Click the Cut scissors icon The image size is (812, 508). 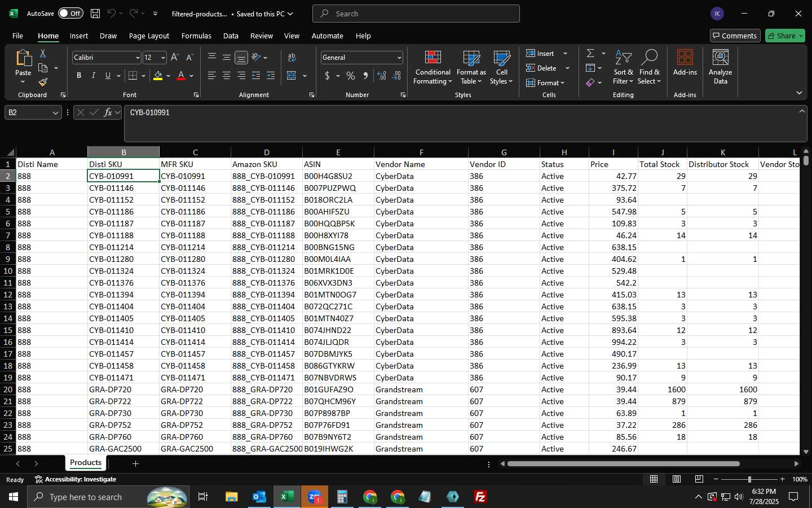[43, 53]
